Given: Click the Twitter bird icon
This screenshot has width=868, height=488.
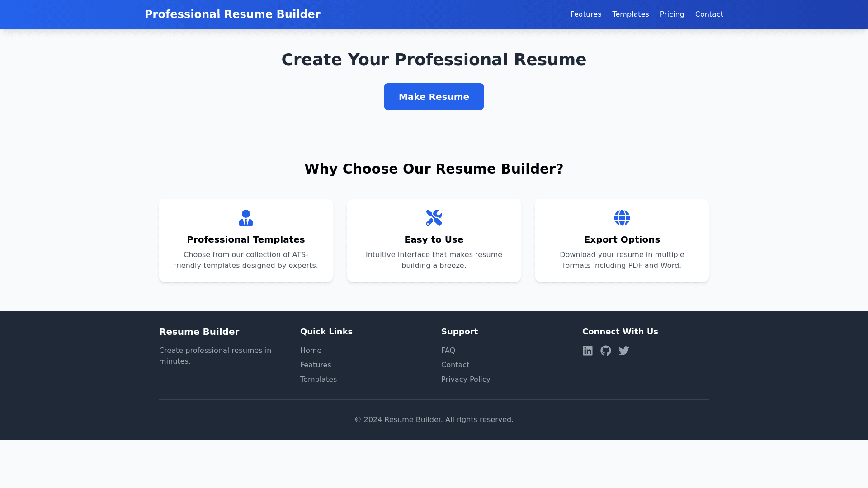Looking at the screenshot, I should click(x=623, y=351).
